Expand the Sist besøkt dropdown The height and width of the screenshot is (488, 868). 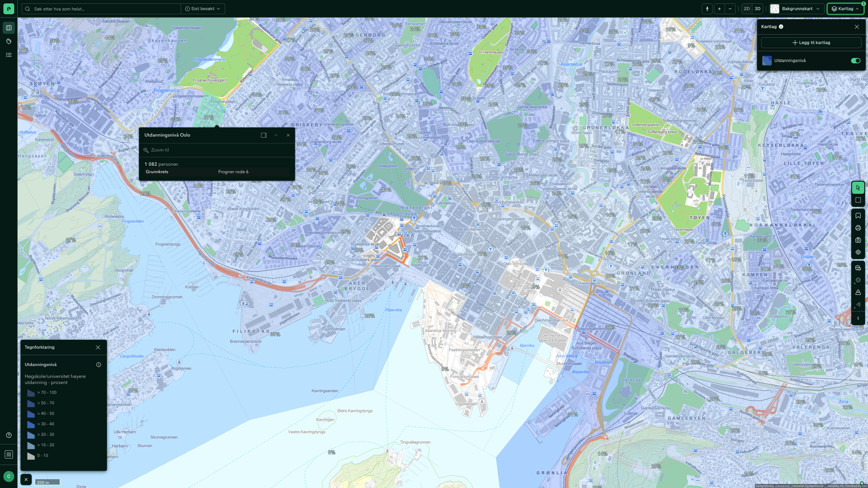point(203,9)
